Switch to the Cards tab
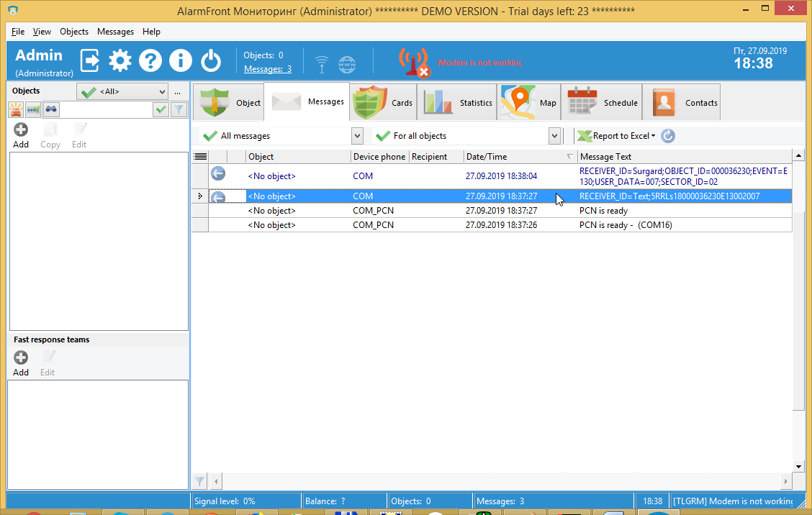 (384, 101)
